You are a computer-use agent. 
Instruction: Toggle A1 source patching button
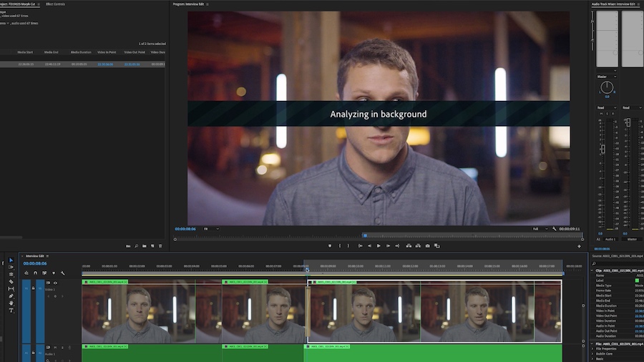[26, 353]
